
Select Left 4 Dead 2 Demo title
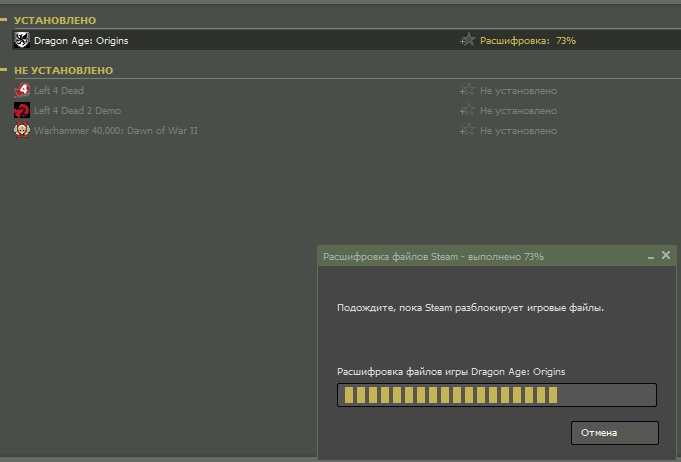pyautogui.click(x=77, y=110)
